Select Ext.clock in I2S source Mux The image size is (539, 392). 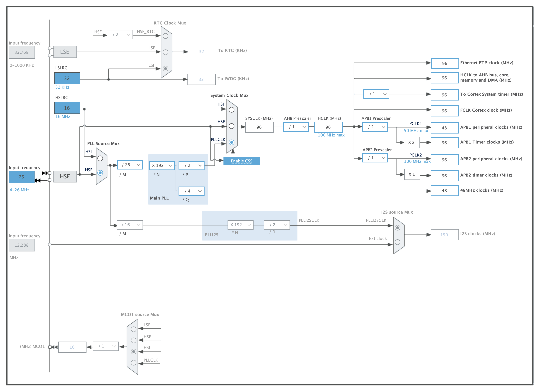[398, 242]
